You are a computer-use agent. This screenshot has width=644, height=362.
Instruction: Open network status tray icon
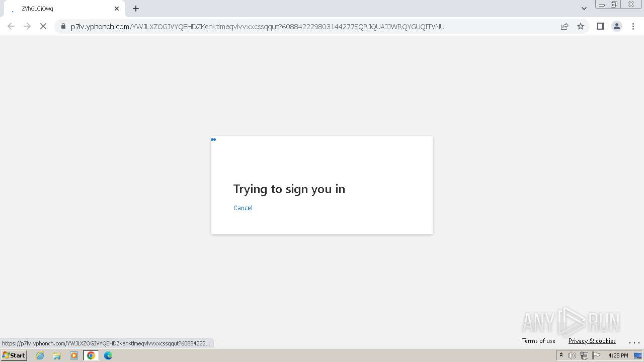click(584, 355)
